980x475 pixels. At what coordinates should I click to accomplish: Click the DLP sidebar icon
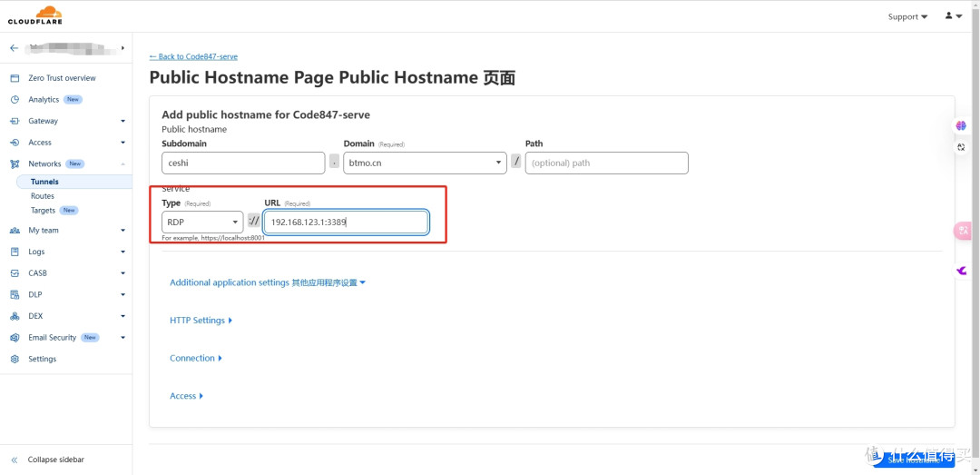(x=15, y=295)
